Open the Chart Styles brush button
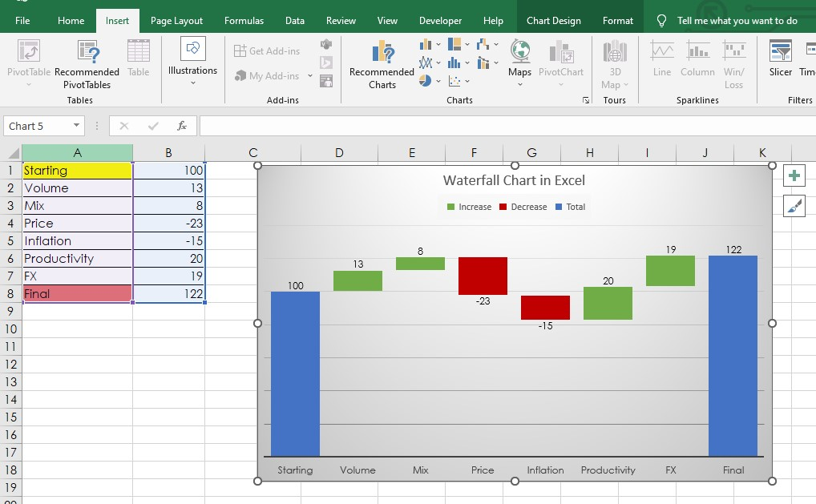Image resolution: width=816 pixels, height=504 pixels. click(794, 205)
